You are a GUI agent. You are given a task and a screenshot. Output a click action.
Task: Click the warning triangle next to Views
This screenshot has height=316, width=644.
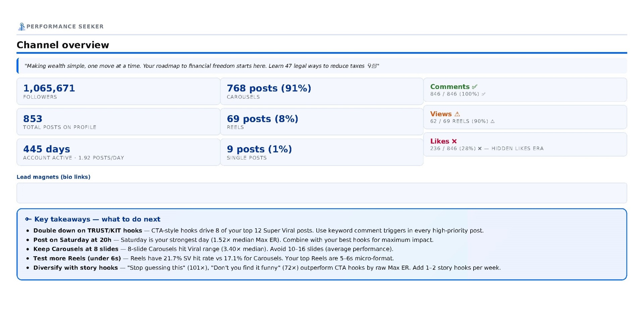click(x=457, y=114)
